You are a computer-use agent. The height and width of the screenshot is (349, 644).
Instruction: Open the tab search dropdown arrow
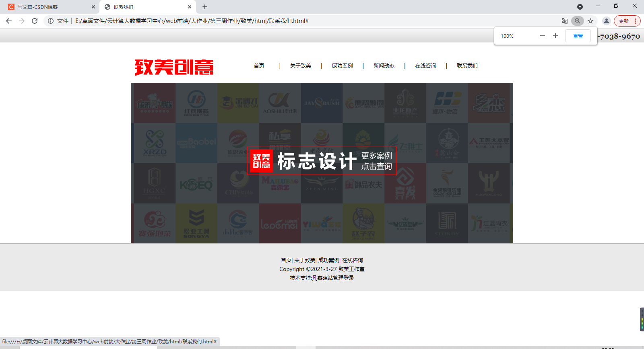(580, 7)
